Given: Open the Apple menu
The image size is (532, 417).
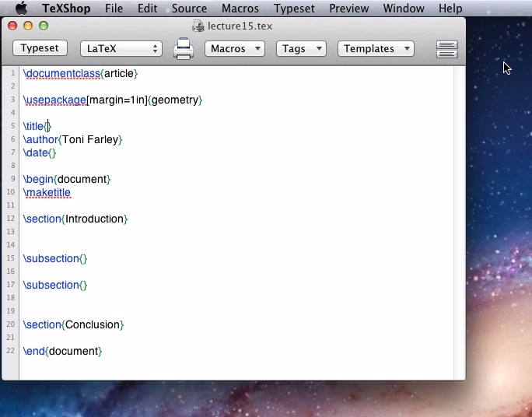Looking at the screenshot, I should click(x=21, y=9).
